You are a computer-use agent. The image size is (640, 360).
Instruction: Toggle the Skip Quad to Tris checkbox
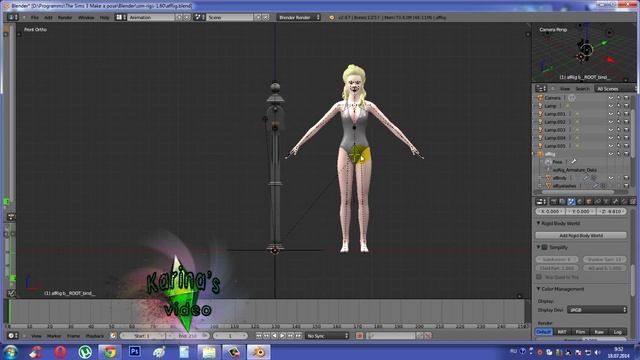539,277
